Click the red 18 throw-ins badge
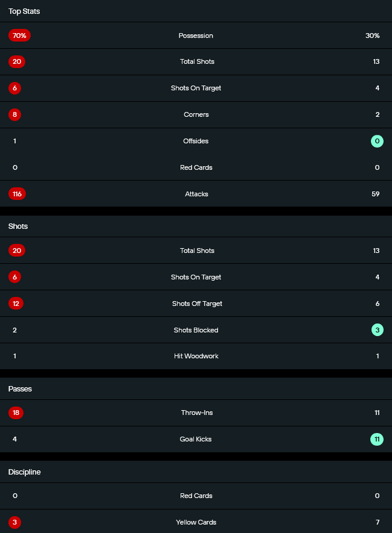Image resolution: width=392 pixels, height=533 pixels. pos(16,413)
